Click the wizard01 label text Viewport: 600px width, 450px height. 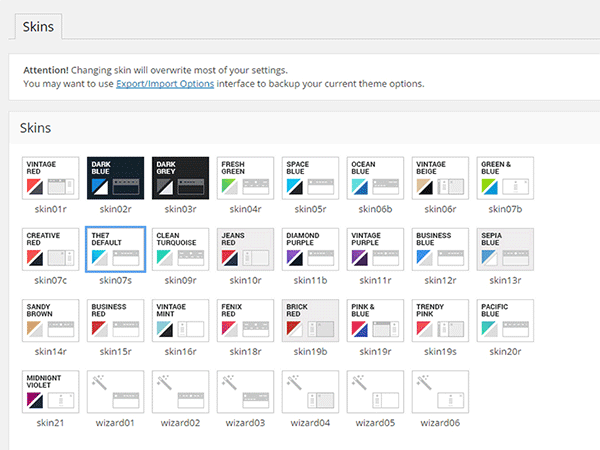click(x=115, y=422)
